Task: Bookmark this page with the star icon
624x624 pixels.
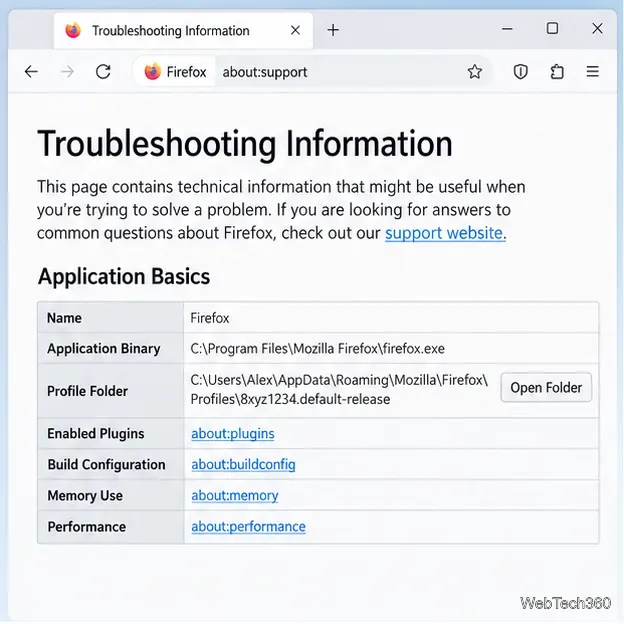Action: (474, 72)
